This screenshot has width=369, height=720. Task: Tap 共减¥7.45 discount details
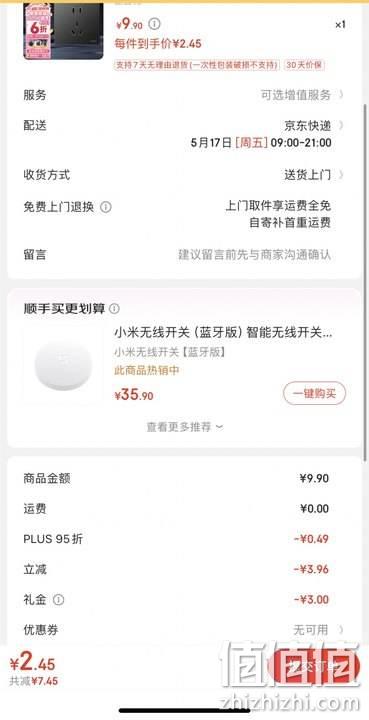click(34, 681)
